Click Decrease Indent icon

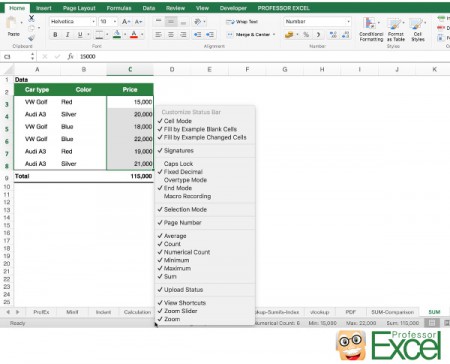pos(197,34)
